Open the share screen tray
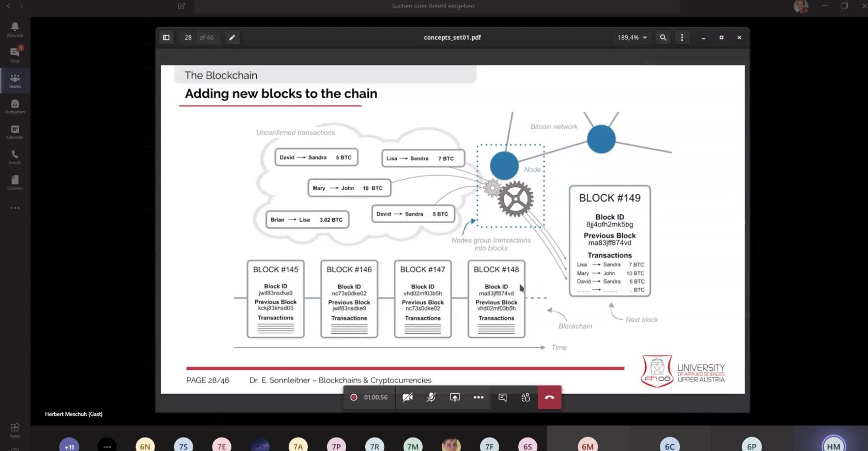This screenshot has width=868, height=451. (455, 397)
